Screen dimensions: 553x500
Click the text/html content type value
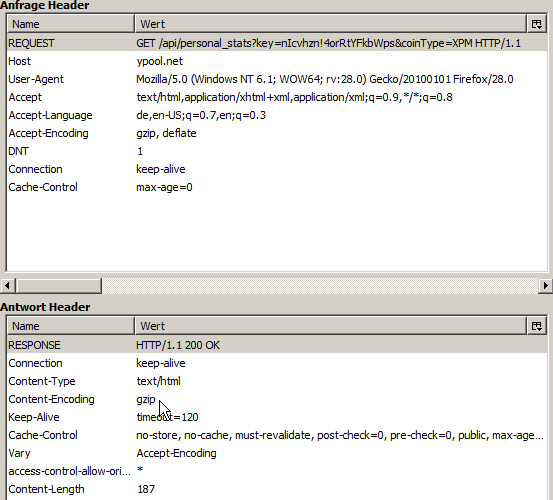(158, 381)
